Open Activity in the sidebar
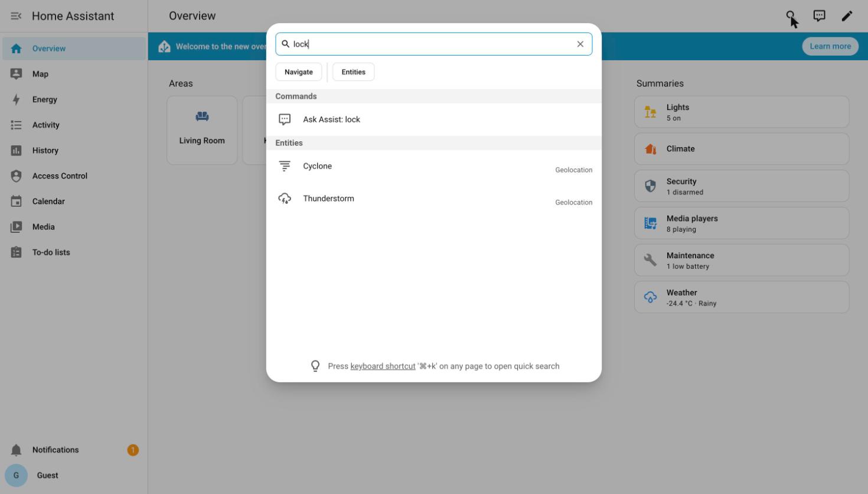This screenshot has height=494, width=868. [74, 125]
